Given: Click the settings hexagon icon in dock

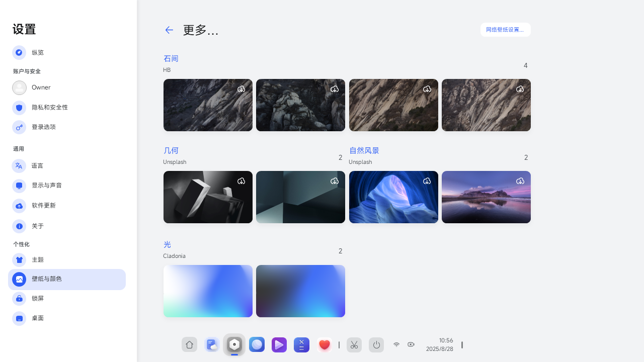Looking at the screenshot, I should point(234,344).
